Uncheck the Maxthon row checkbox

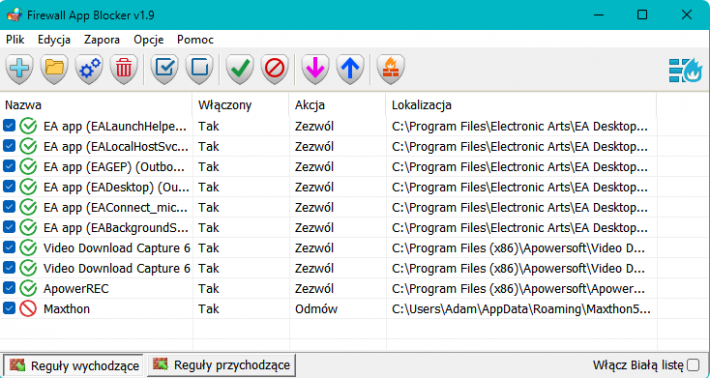(9, 308)
